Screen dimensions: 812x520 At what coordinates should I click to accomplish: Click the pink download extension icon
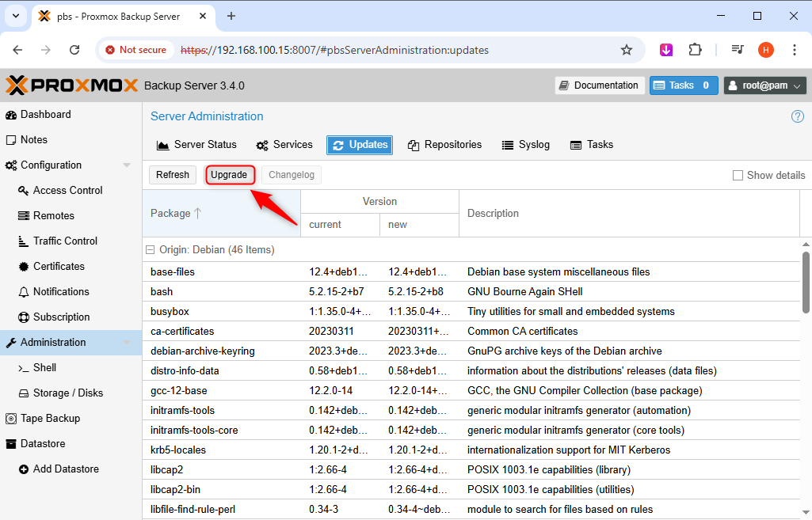tap(666, 50)
